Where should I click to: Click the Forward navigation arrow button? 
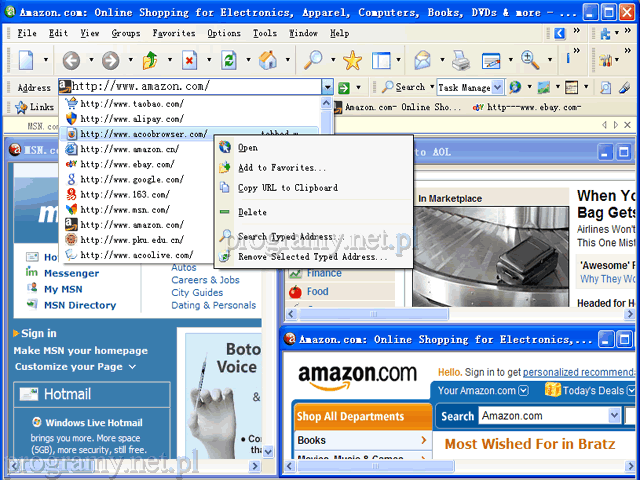109,60
